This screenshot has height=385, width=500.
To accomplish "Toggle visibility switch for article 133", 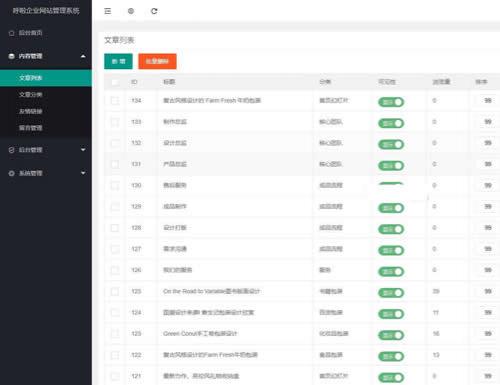I will 391,123.
